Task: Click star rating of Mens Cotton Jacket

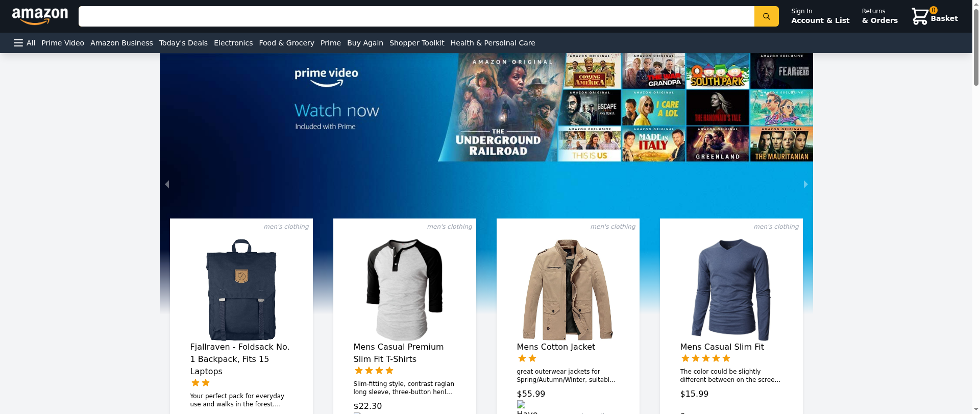Action: point(527,358)
